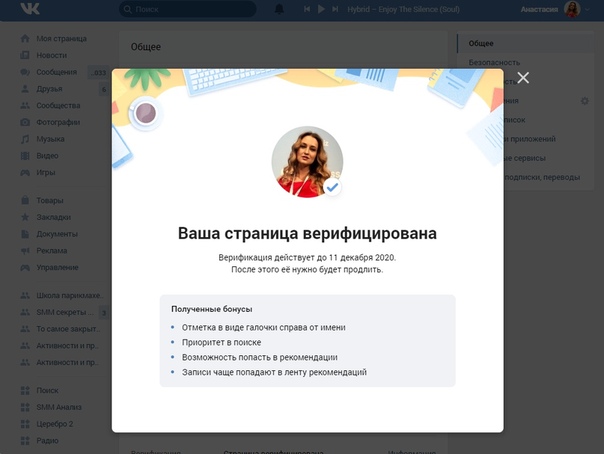Click the apps icon beside Поиск
This screenshot has width=604, height=454.
click(25, 390)
